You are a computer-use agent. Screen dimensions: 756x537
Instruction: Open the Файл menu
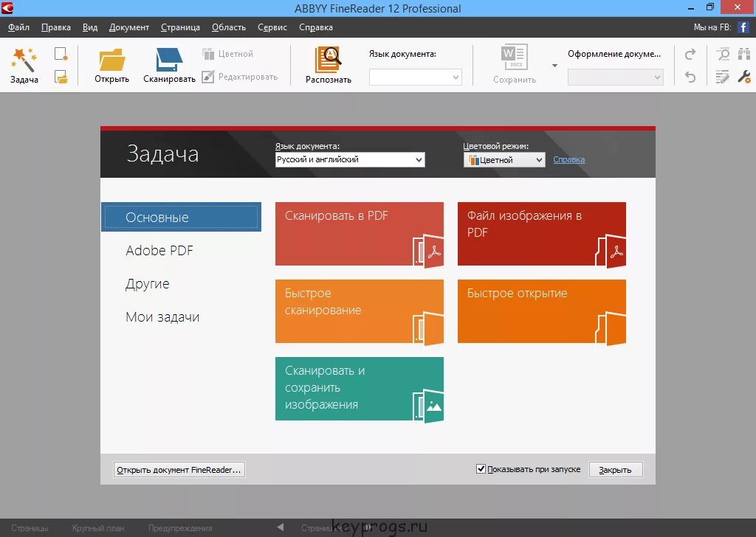(x=18, y=27)
